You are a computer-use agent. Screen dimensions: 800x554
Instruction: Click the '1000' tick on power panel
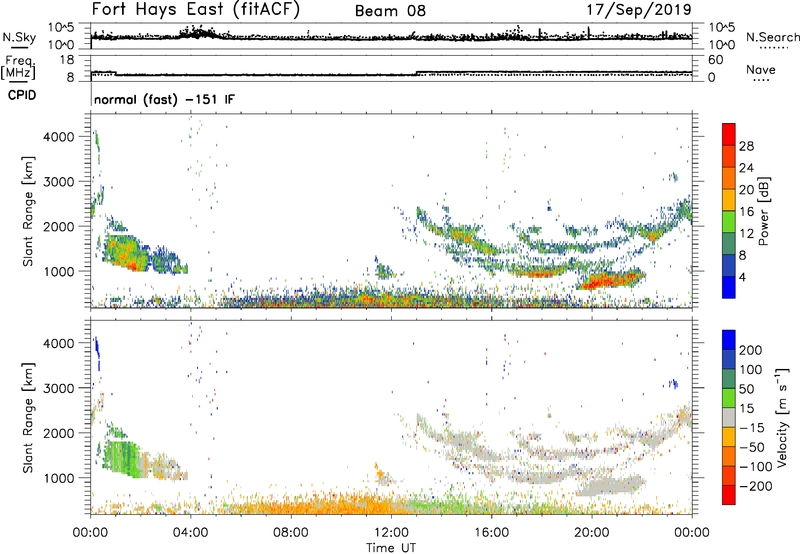59,271
